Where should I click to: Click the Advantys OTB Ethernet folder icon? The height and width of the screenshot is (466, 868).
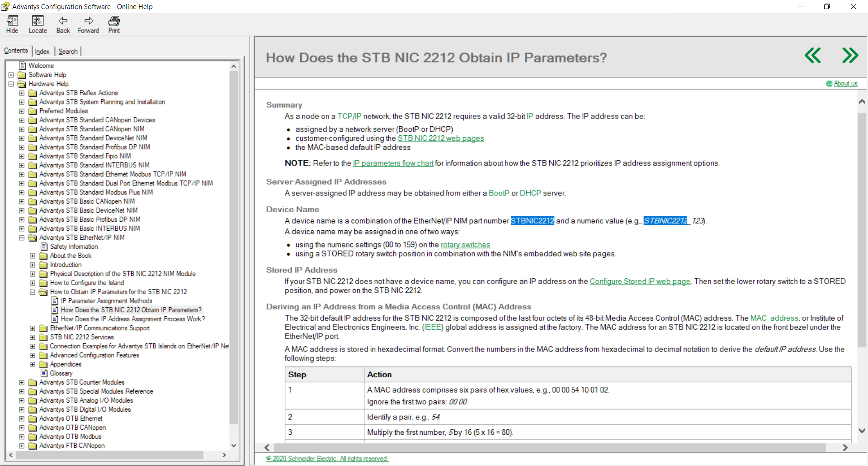click(33, 418)
